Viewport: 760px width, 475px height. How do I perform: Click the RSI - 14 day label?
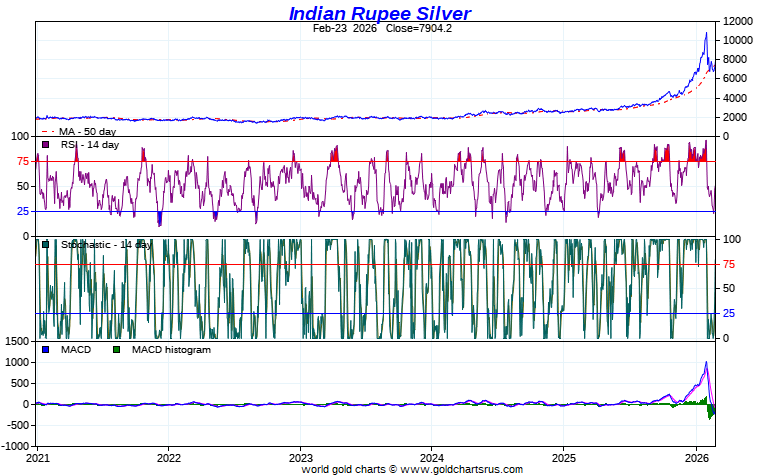click(x=90, y=144)
